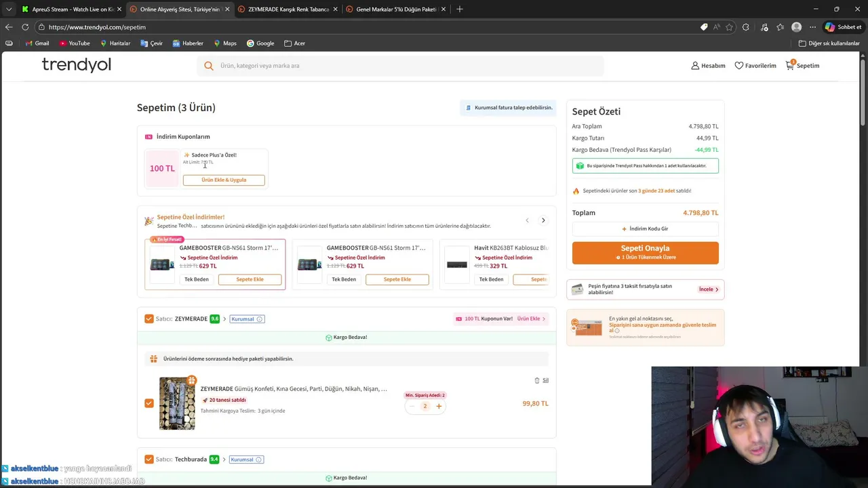The height and width of the screenshot is (488, 868).
Task: Click Kurumsal fatura talep edebilirsin notice
Action: pos(508,108)
